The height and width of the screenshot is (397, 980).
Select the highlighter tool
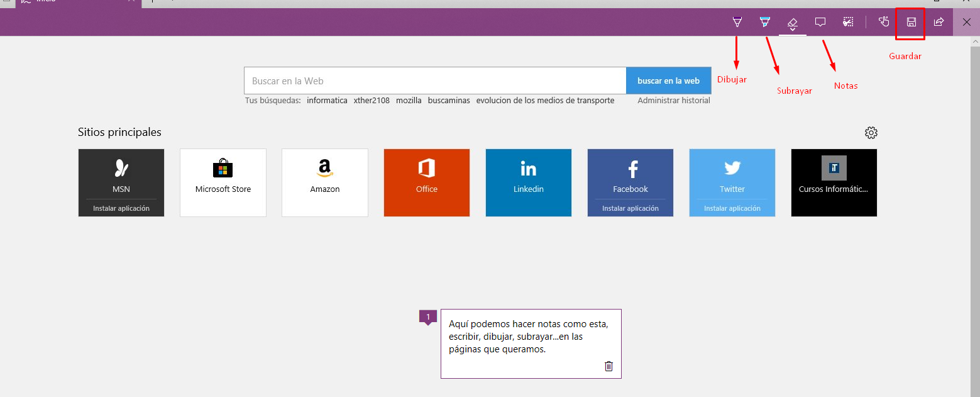(764, 22)
